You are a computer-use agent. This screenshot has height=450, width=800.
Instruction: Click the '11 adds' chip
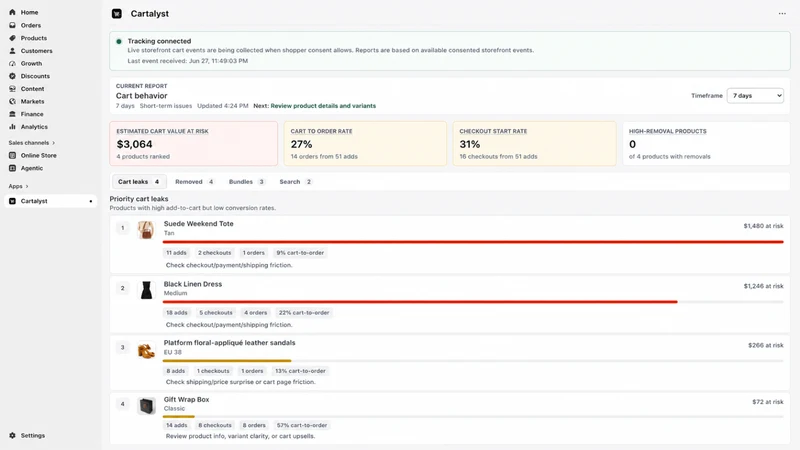click(x=176, y=253)
